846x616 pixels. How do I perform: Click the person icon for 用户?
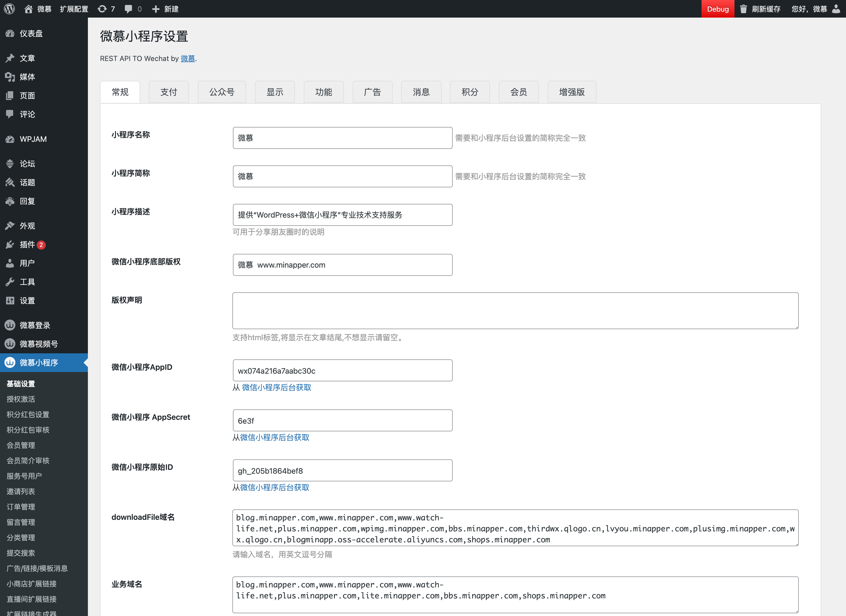(x=10, y=263)
